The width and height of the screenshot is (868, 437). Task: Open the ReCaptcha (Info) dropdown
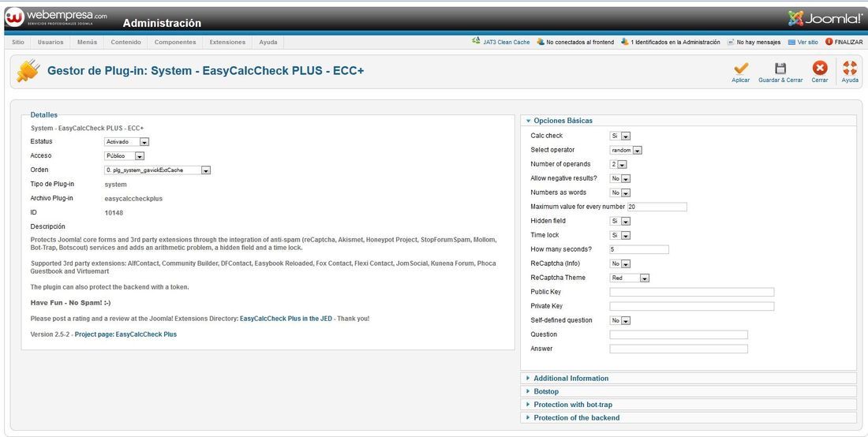(620, 264)
